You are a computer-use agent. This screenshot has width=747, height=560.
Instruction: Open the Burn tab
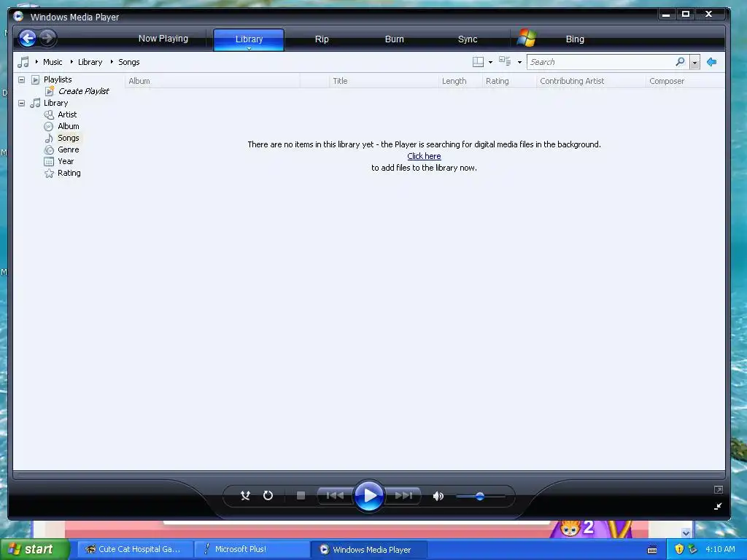[394, 39]
